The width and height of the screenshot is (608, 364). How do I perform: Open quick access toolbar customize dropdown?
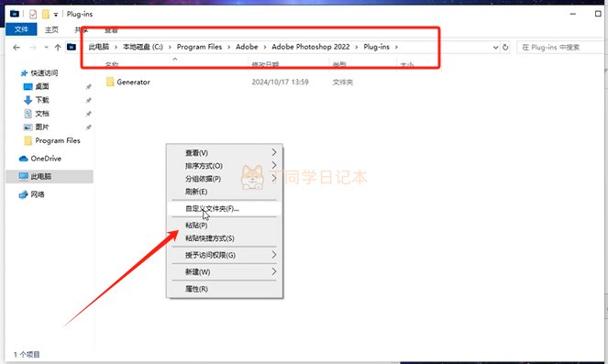[x=56, y=15]
